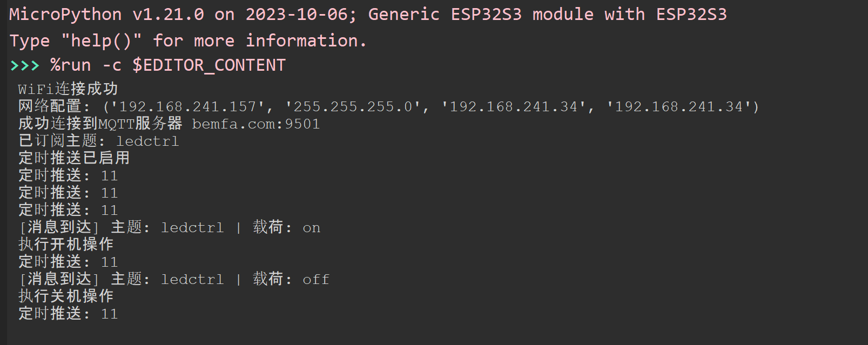Click the "WiFi连接成功" output line

(x=68, y=89)
